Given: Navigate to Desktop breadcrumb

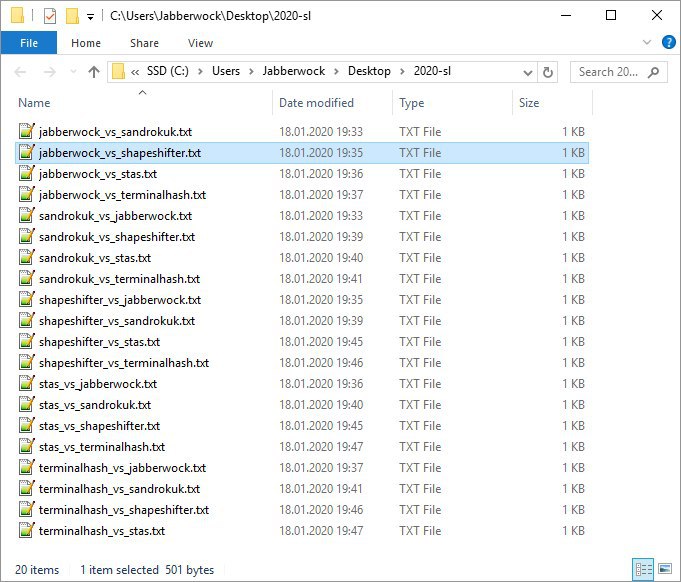Looking at the screenshot, I should (369, 71).
